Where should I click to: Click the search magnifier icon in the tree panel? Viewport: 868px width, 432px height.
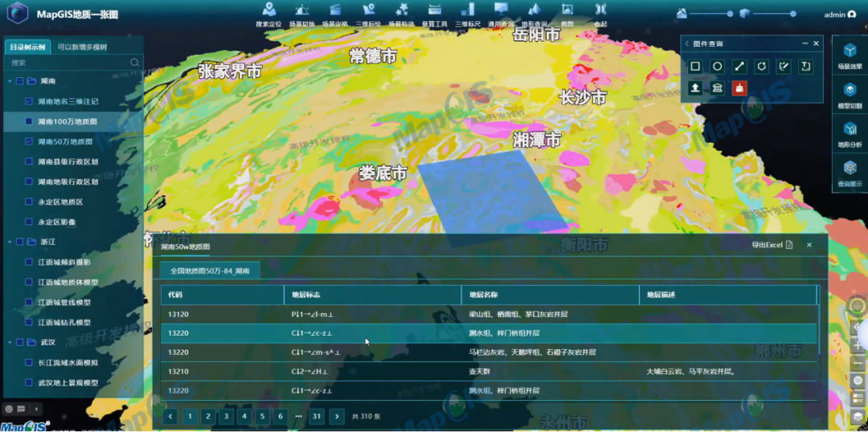click(x=134, y=63)
